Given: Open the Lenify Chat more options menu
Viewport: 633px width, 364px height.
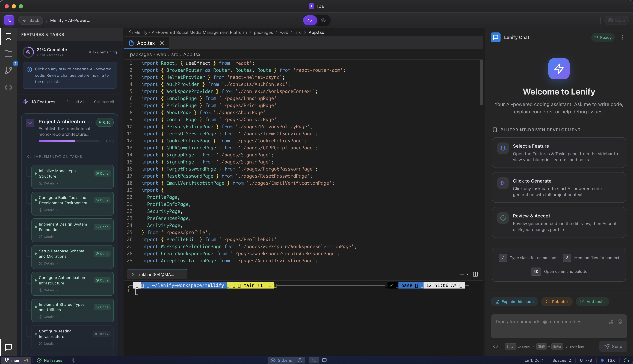Looking at the screenshot, I should pos(622,38).
